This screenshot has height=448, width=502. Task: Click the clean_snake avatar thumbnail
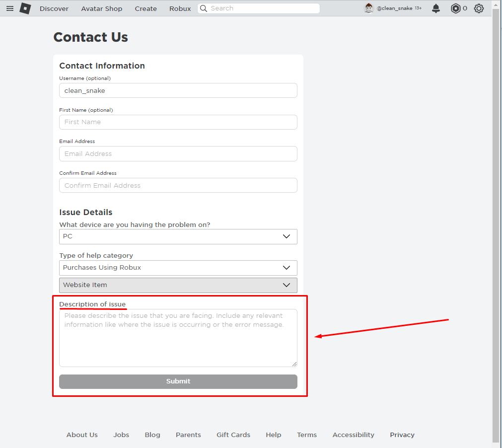tap(369, 8)
